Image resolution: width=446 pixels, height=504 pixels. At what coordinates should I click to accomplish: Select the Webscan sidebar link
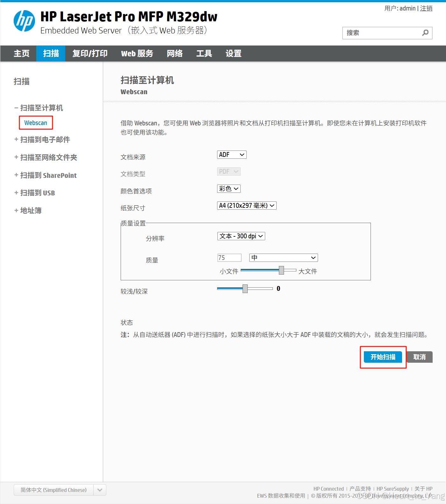pyautogui.click(x=36, y=123)
